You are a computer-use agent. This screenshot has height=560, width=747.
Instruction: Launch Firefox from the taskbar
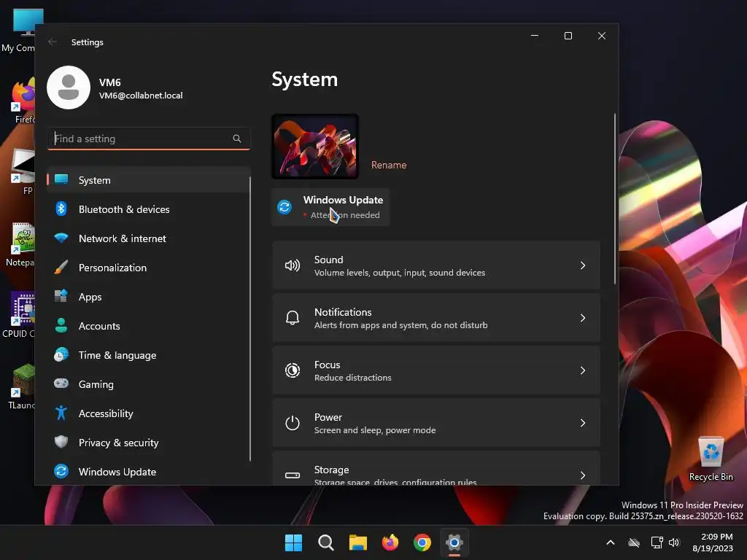[390, 542]
